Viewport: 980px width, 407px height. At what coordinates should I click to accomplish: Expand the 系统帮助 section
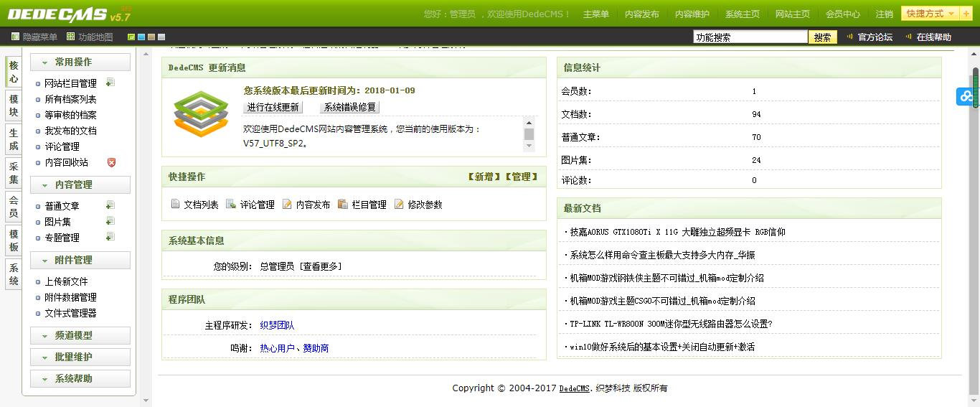pos(80,378)
